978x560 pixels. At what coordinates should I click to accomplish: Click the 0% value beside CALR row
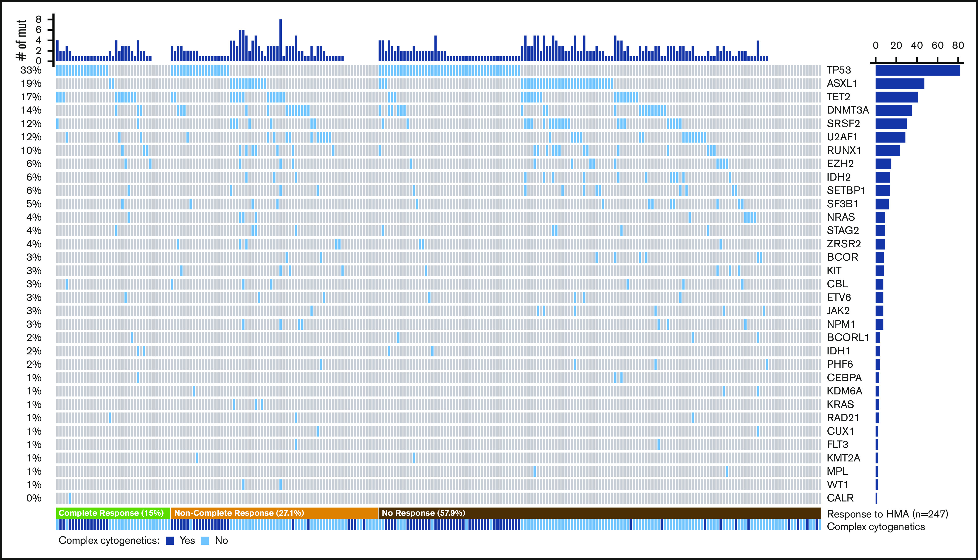click(x=34, y=498)
